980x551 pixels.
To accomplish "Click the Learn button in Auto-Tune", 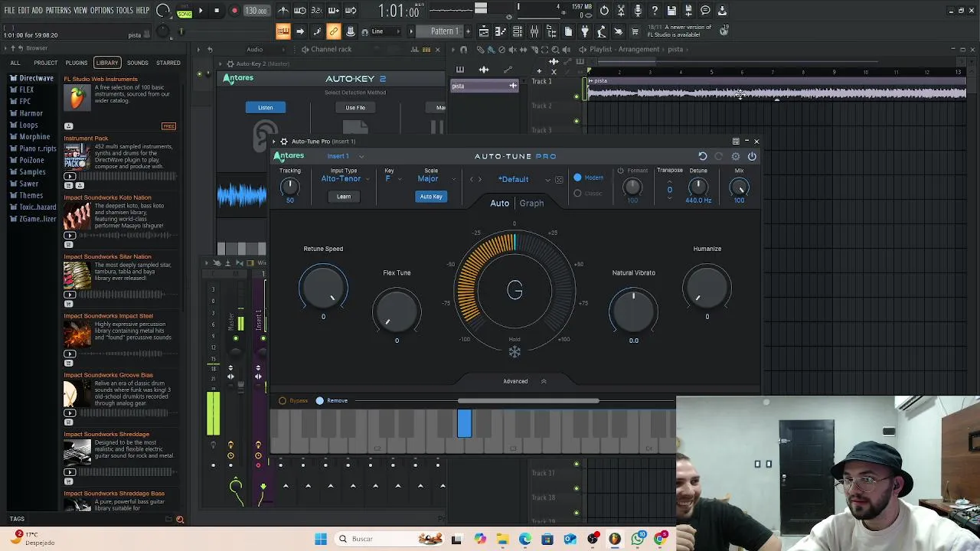I will click(x=344, y=197).
